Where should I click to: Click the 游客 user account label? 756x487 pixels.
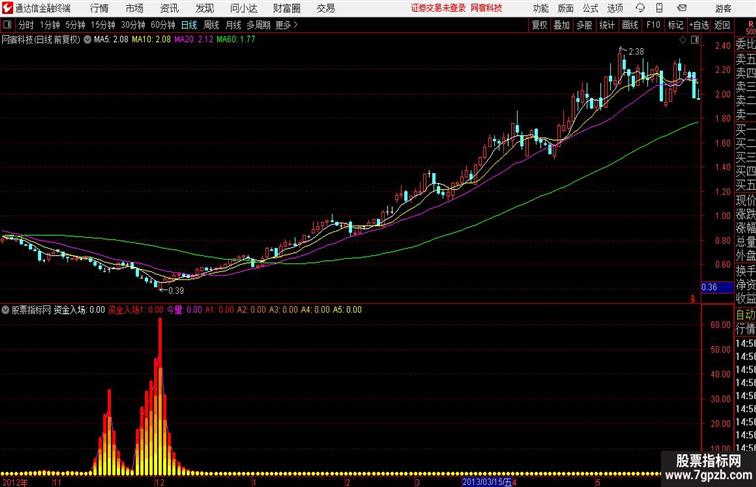tap(723, 8)
